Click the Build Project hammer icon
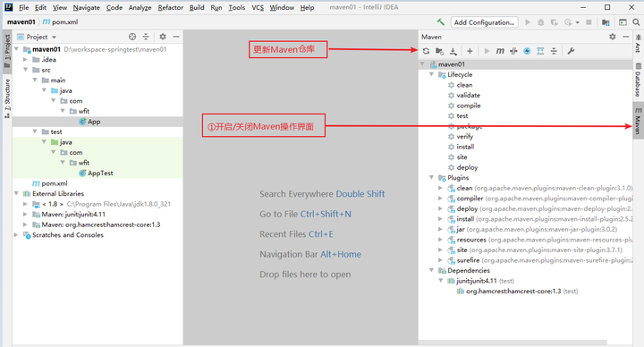The image size is (644, 347). [x=441, y=22]
